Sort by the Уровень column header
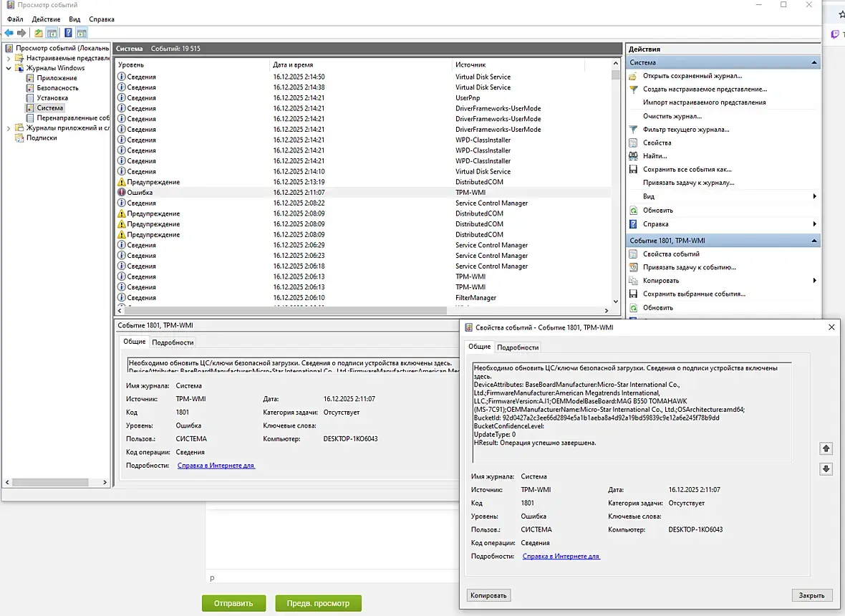The image size is (845, 616). click(x=193, y=64)
